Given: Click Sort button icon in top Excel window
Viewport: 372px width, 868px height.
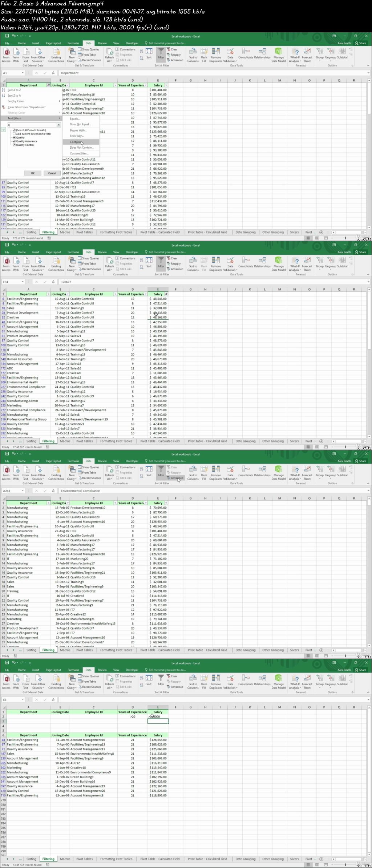Looking at the screenshot, I should tap(149, 53).
